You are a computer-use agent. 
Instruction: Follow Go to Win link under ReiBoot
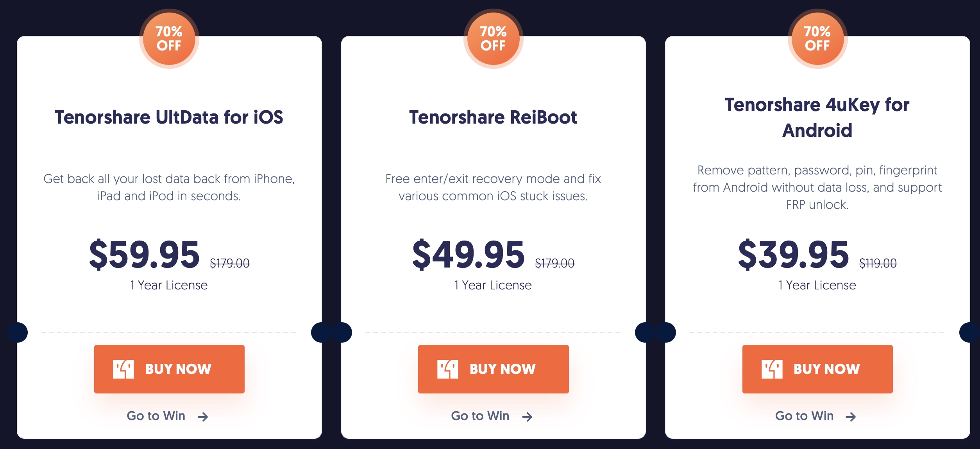point(480,416)
